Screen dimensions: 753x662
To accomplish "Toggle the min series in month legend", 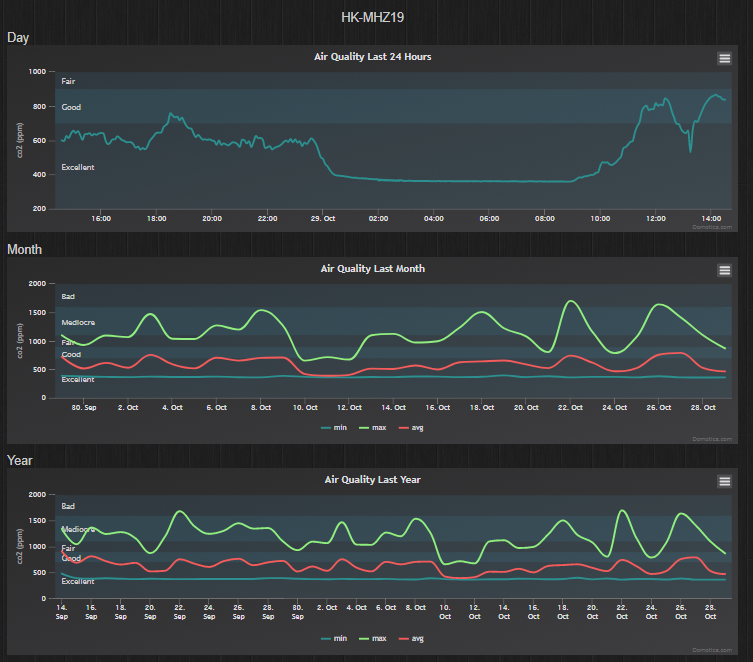I will click(334, 427).
